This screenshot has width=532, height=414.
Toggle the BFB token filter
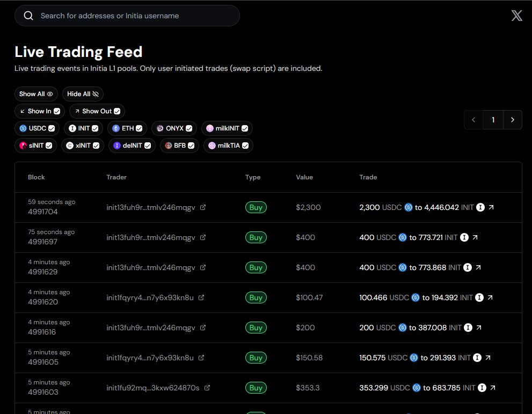point(179,146)
